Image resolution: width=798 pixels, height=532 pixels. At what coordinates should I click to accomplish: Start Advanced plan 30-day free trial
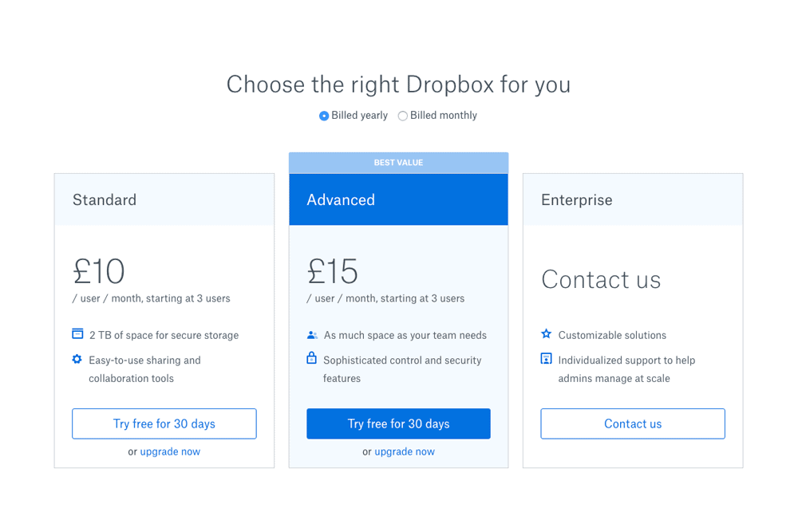coord(398,424)
